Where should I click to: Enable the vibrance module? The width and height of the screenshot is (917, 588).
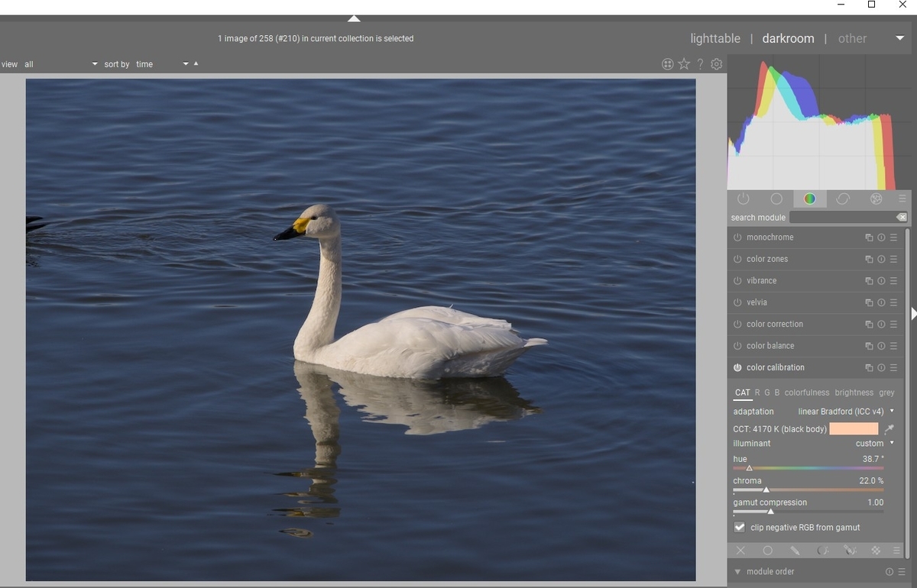coord(737,281)
